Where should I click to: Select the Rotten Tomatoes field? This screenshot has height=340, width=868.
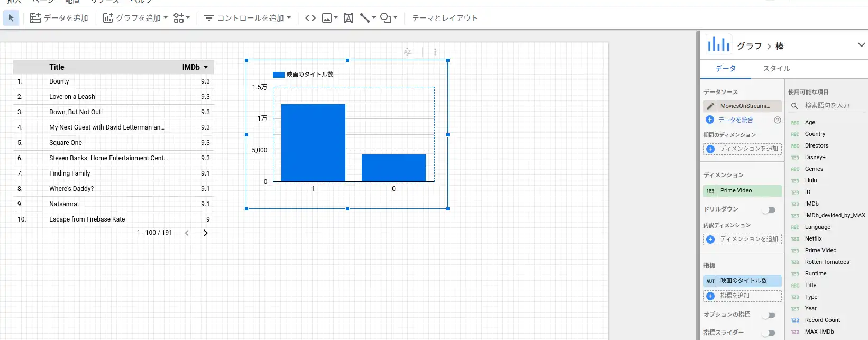[x=827, y=262]
